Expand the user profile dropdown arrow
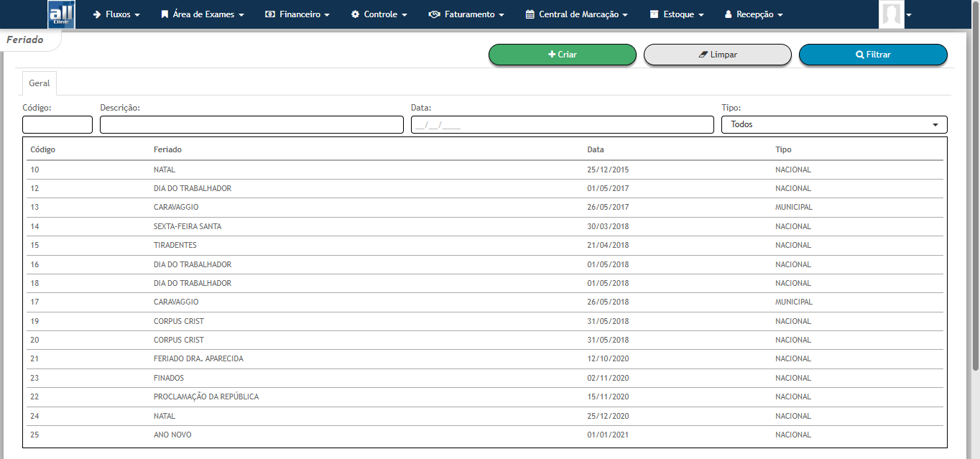This screenshot has height=459, width=980. pos(909,15)
